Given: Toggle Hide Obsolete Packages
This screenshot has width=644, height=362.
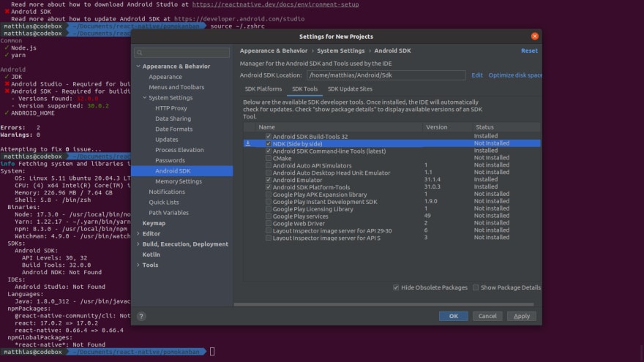Looking at the screenshot, I should 396,287.
